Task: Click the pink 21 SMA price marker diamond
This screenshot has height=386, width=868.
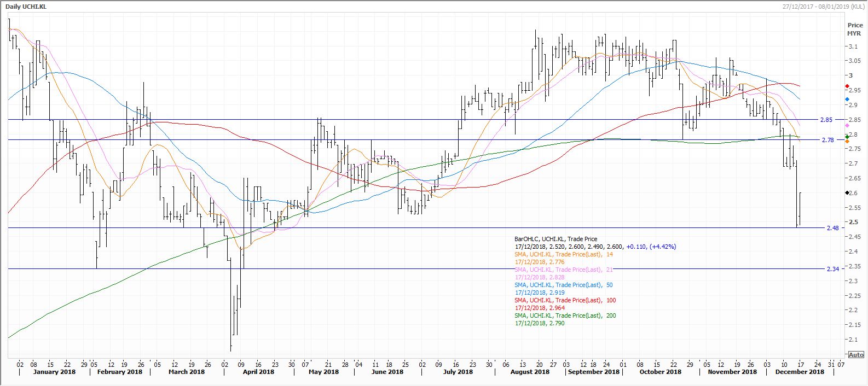Action: pos(847,126)
